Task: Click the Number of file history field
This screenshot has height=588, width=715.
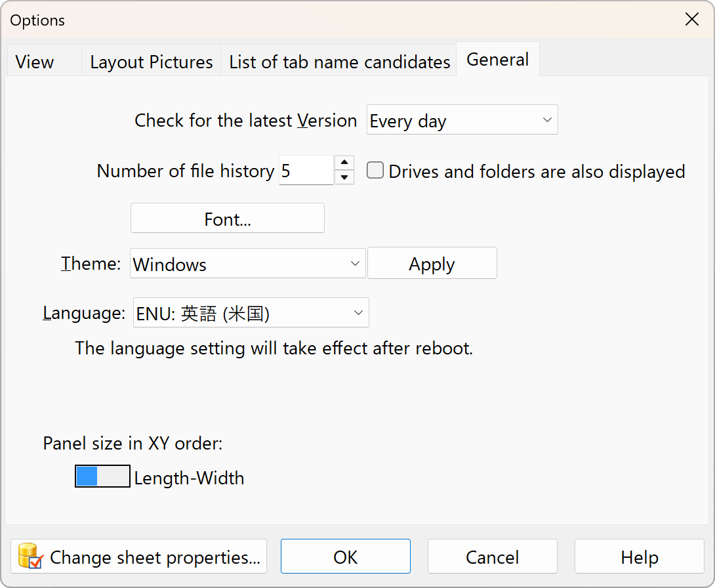Action: [306, 171]
